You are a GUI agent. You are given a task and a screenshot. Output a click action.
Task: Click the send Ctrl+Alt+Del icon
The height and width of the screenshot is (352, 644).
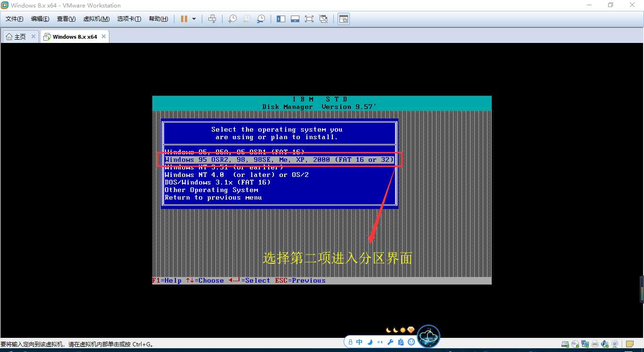click(212, 19)
